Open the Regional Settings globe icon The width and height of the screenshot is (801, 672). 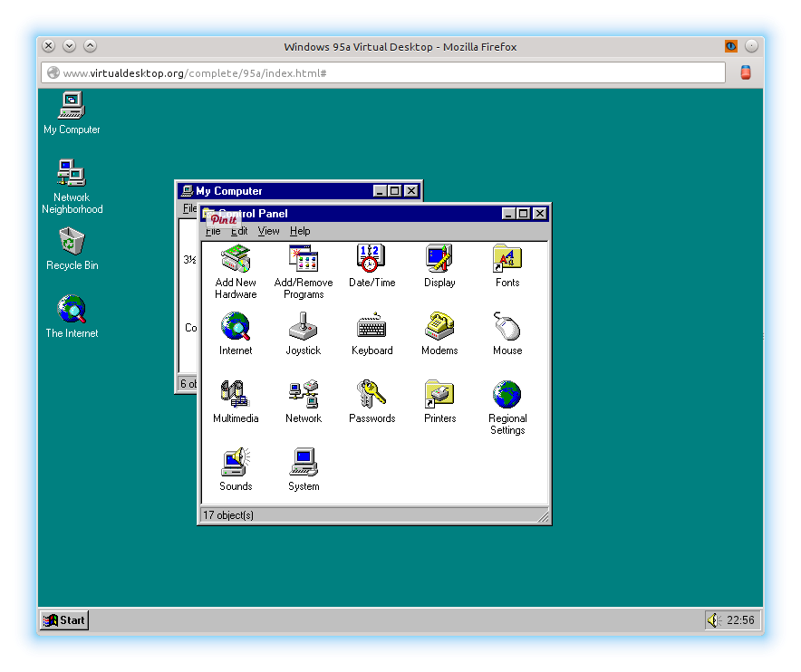[x=507, y=395]
